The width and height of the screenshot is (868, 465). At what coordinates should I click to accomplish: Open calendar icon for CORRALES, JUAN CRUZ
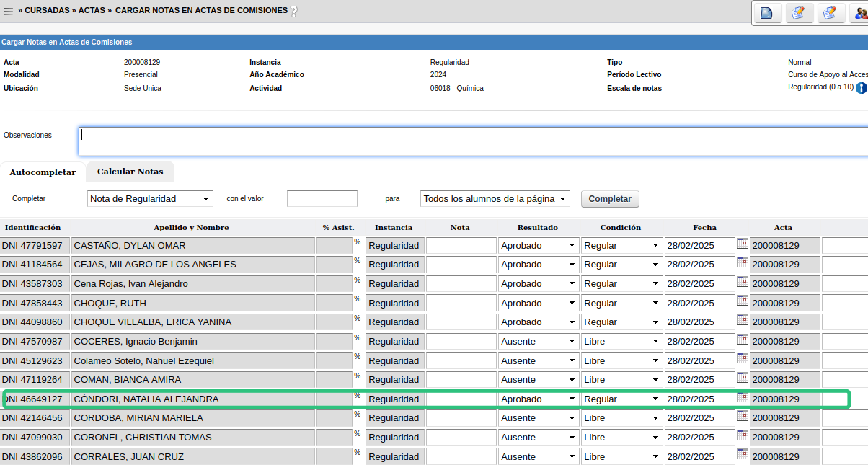742,455
